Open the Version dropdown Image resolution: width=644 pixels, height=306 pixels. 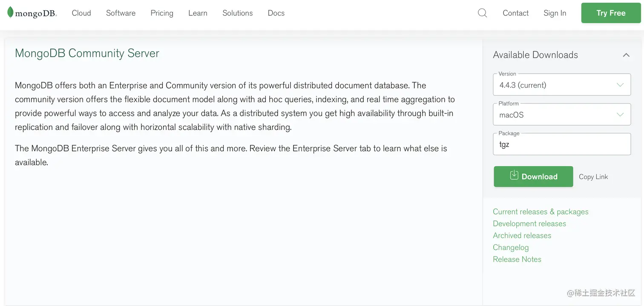pos(561,85)
